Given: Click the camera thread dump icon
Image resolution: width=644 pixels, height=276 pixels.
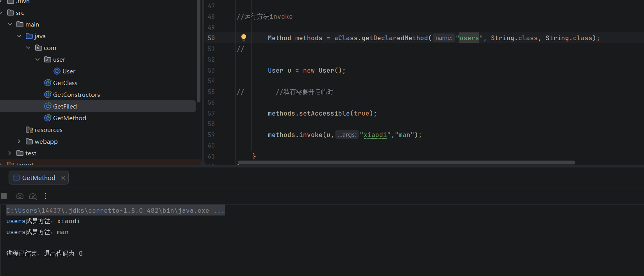Looking at the screenshot, I should 20,196.
